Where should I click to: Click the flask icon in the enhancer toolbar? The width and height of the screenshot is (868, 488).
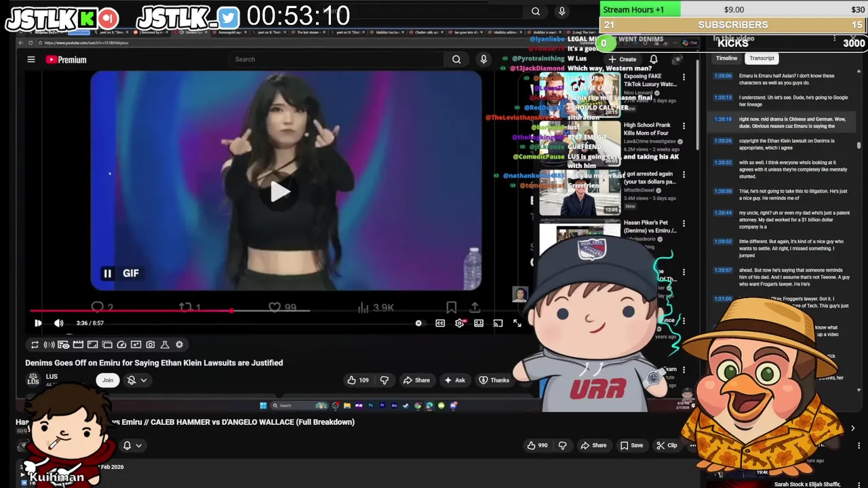165,345
